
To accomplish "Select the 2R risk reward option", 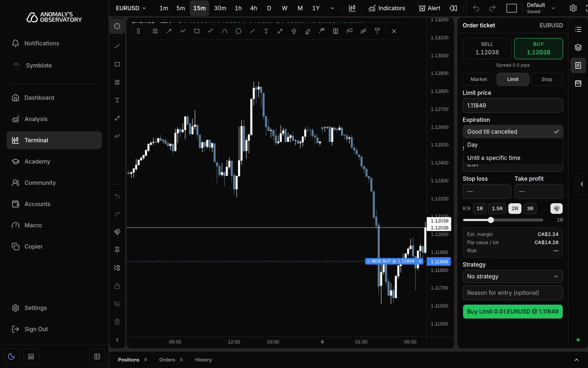I will pos(515,209).
